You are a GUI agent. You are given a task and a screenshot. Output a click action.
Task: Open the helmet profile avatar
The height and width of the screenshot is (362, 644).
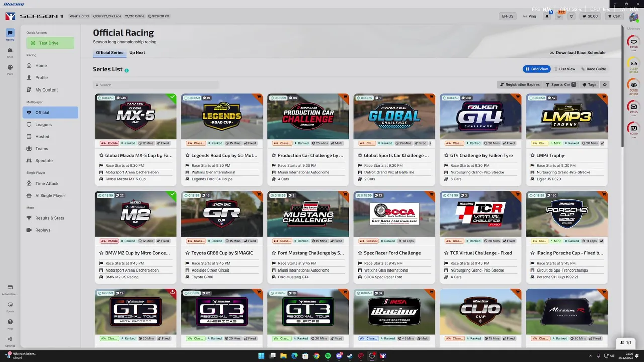633,17
